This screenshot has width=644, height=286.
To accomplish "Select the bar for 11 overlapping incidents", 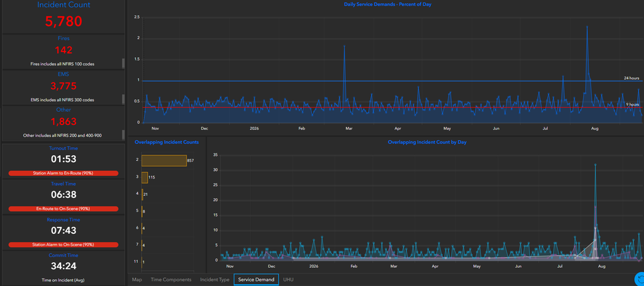I will (x=142, y=261).
